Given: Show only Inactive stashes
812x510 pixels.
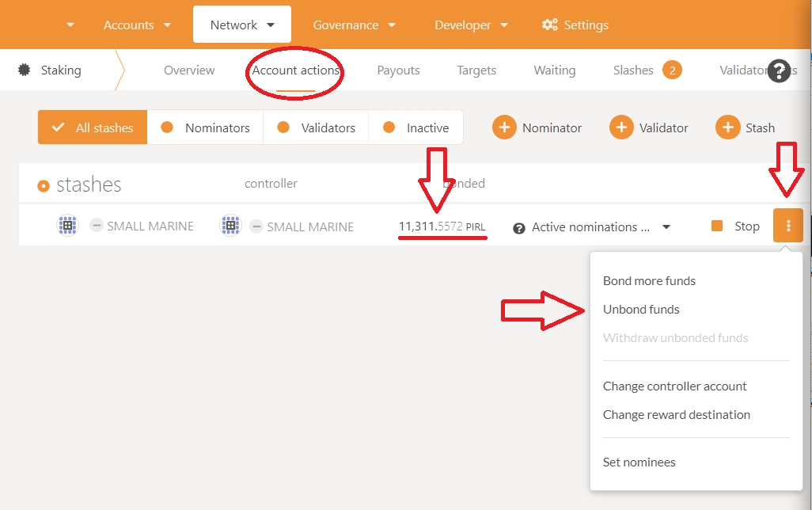Looking at the screenshot, I should (x=415, y=127).
